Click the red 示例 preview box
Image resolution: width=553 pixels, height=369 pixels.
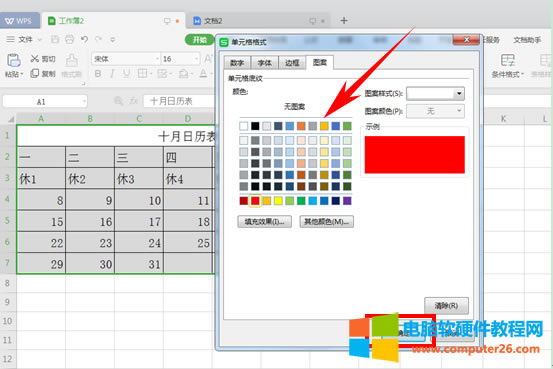click(x=414, y=155)
